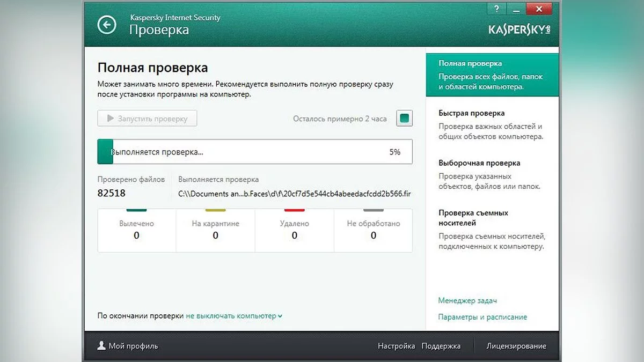Click the chevron after не выключать компьютер

(x=280, y=316)
